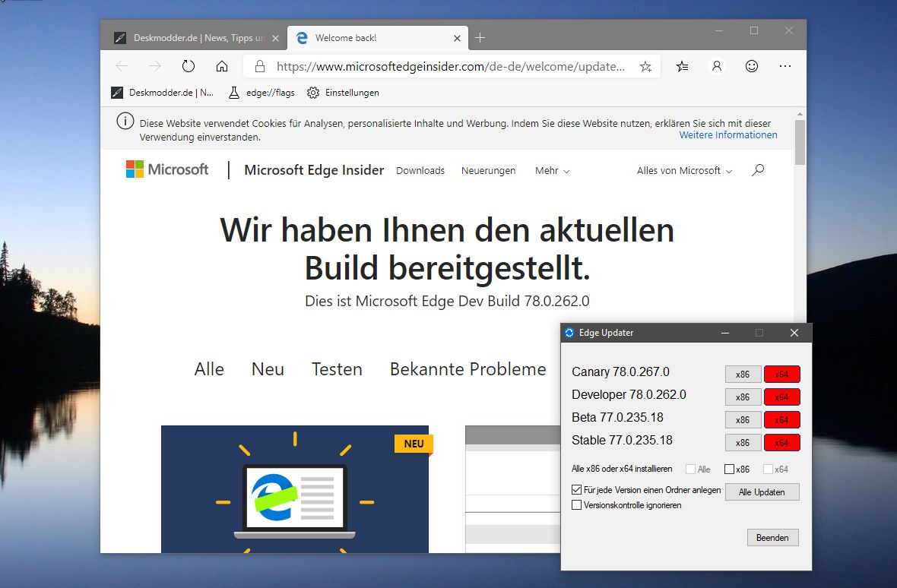Click the address bar URL field
The height and width of the screenshot is (588, 897).
(451, 66)
